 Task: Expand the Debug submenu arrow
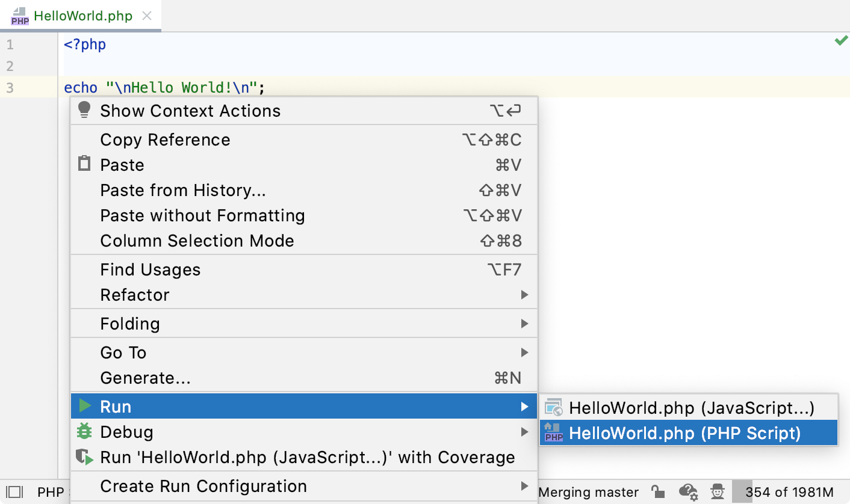[x=525, y=432]
